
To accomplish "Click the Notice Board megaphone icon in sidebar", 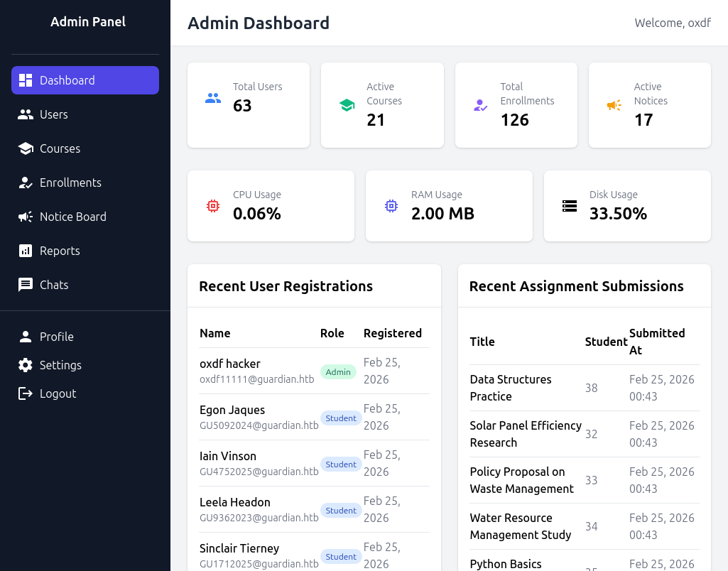I will (26, 217).
